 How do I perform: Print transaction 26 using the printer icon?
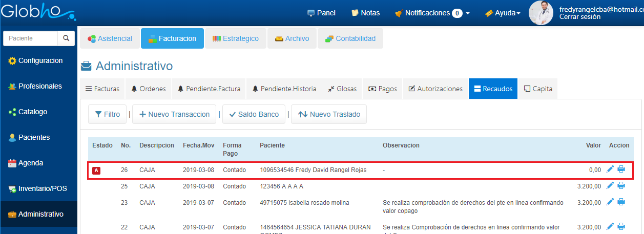point(621,169)
